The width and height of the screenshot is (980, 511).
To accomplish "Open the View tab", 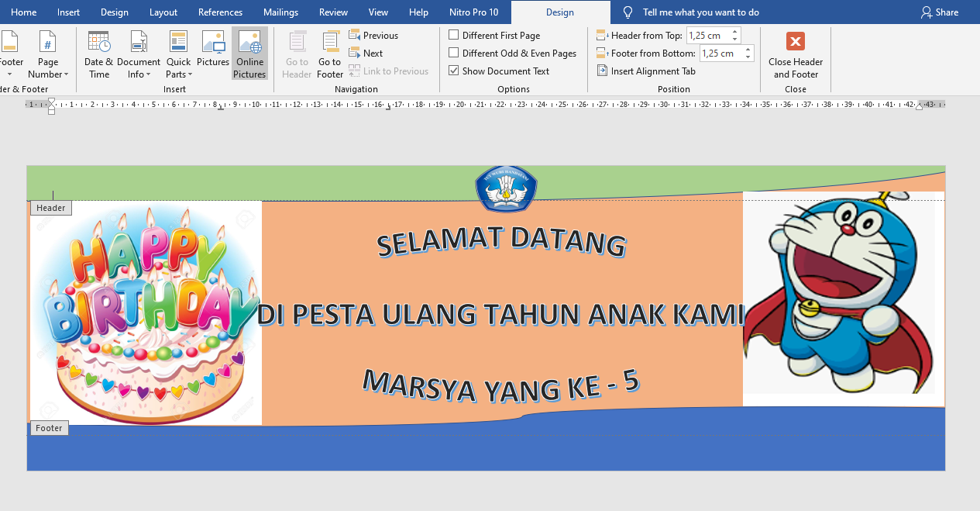I will pyautogui.click(x=378, y=12).
